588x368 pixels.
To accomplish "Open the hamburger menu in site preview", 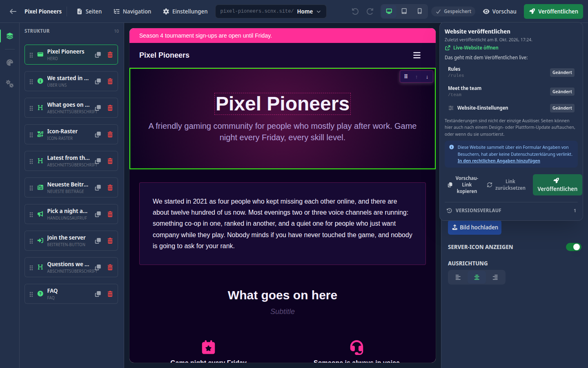I will click(417, 55).
